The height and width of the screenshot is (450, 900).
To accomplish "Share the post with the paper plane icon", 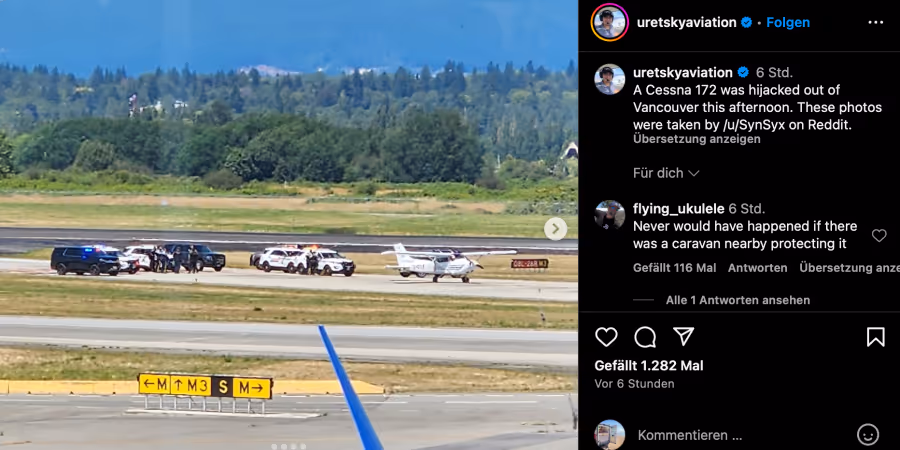I will point(684,336).
